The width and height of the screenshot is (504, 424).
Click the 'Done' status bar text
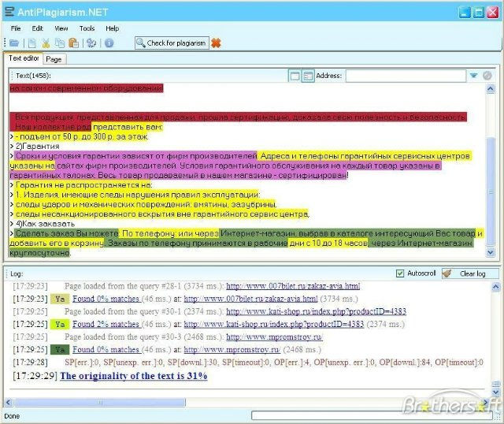pyautogui.click(x=12, y=416)
